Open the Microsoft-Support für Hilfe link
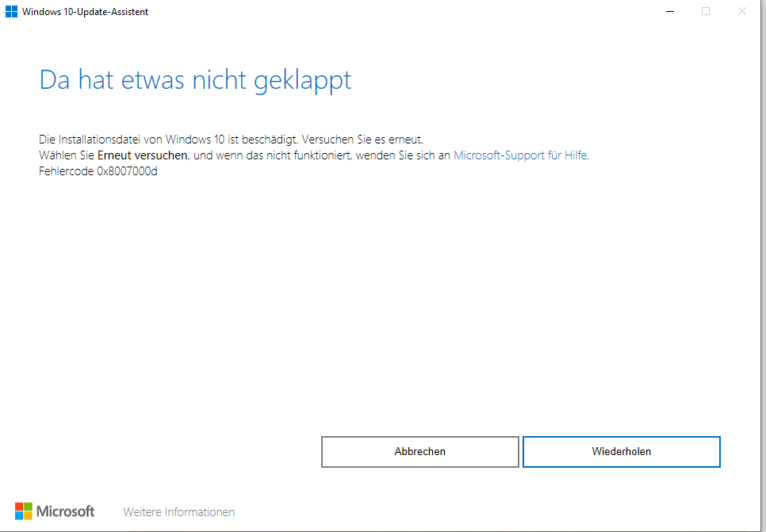766x532 pixels. [x=520, y=155]
